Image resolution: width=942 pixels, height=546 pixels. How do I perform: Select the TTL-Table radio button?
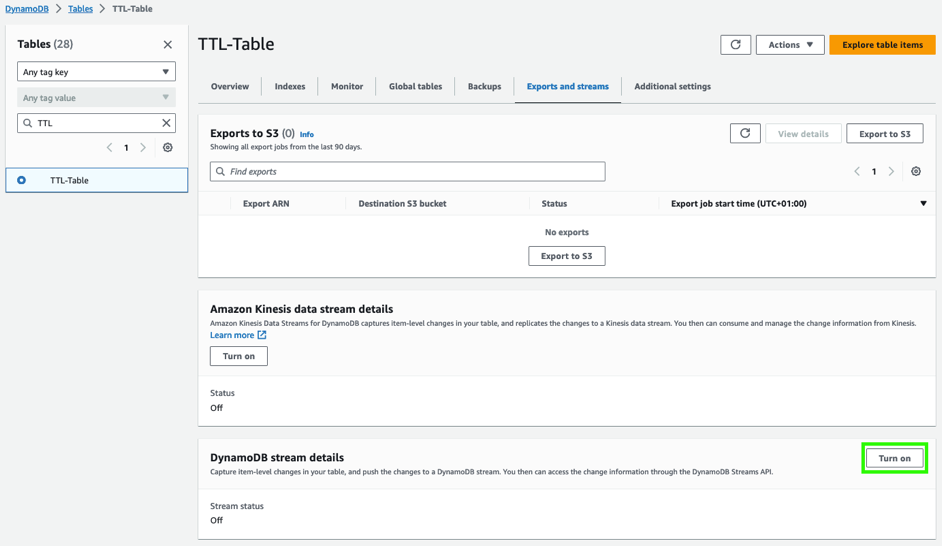coord(22,180)
